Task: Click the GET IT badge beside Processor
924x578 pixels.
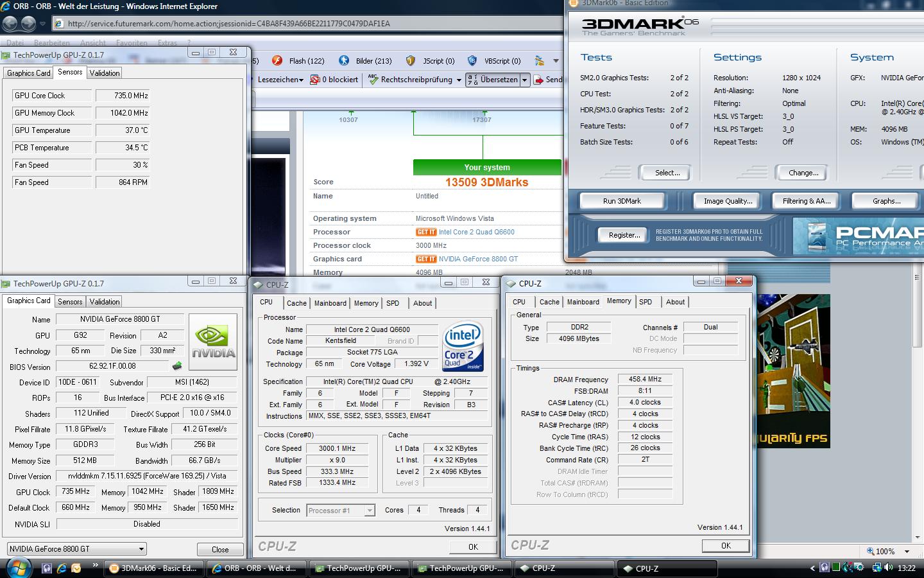Action: point(426,232)
